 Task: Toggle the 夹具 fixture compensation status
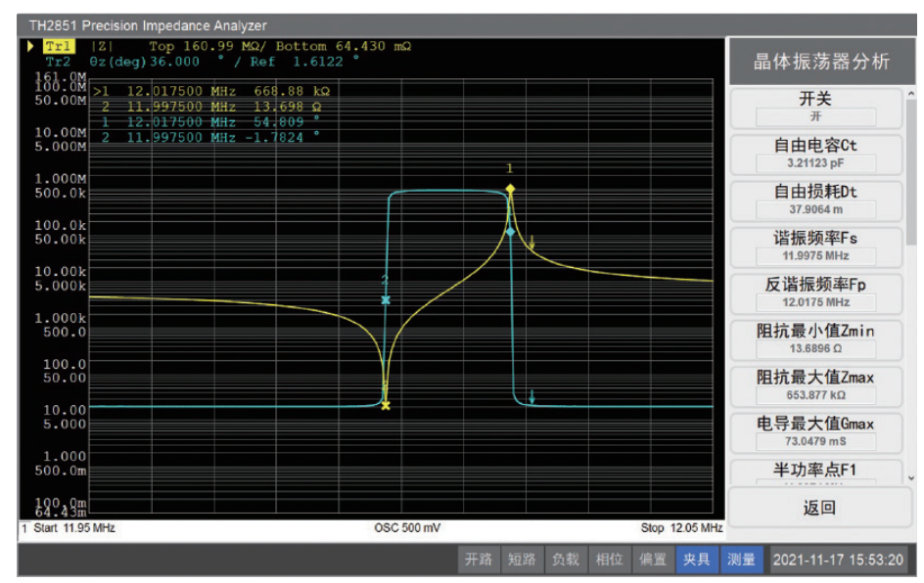696,560
